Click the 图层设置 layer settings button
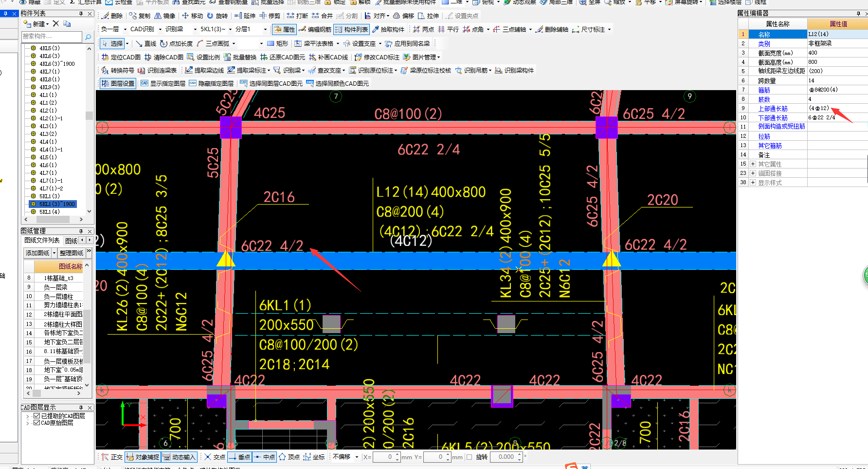Viewport: 868px width, 469px height. [x=117, y=83]
